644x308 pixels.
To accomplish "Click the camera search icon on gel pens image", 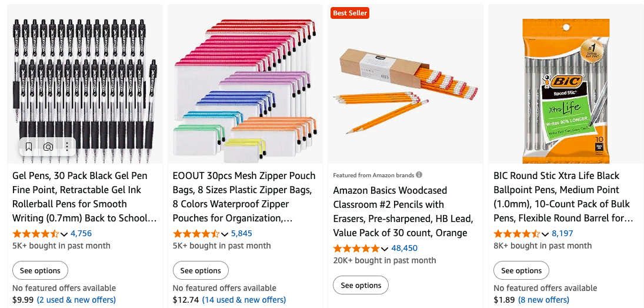I will pos(48,147).
